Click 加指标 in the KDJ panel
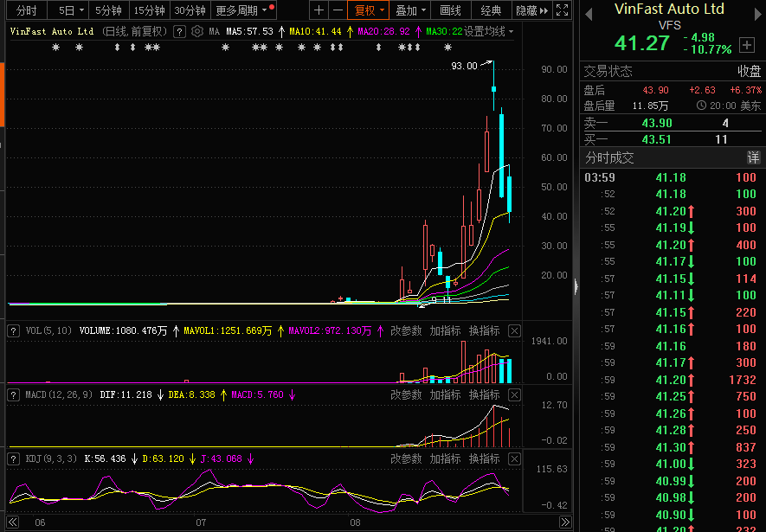766x532 pixels. click(x=445, y=458)
